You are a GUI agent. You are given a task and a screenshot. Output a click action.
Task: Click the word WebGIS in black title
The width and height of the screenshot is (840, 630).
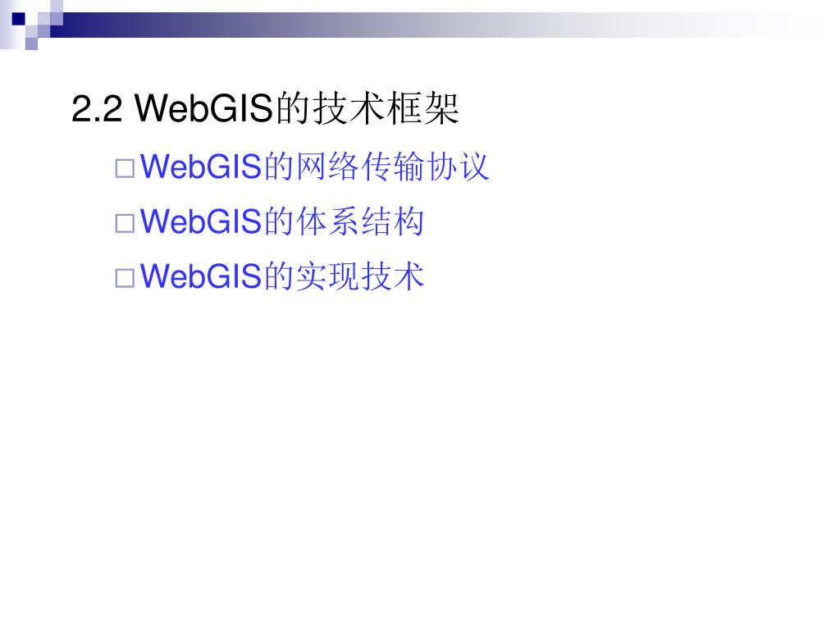point(204,108)
